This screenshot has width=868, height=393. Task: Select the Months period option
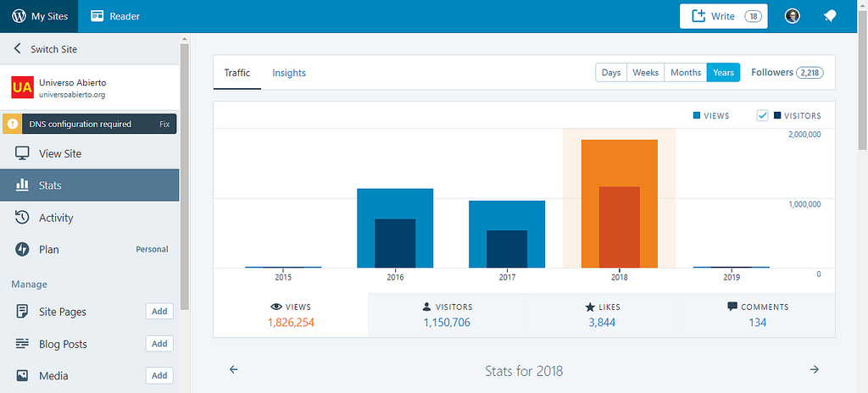(685, 73)
